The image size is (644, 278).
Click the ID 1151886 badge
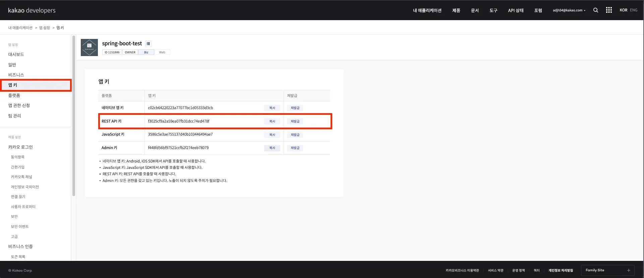coord(112,52)
